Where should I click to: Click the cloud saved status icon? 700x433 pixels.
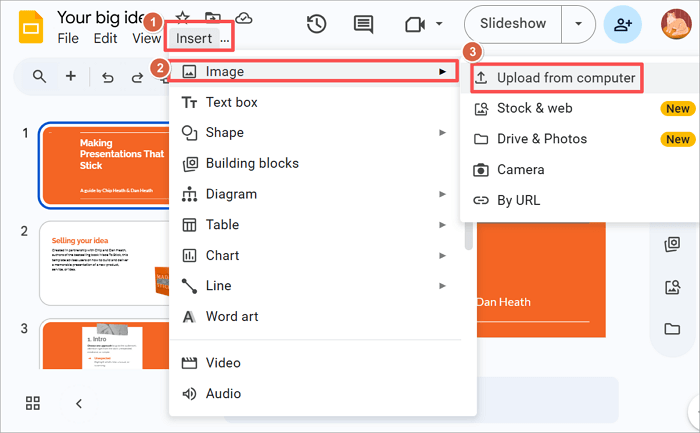[244, 18]
